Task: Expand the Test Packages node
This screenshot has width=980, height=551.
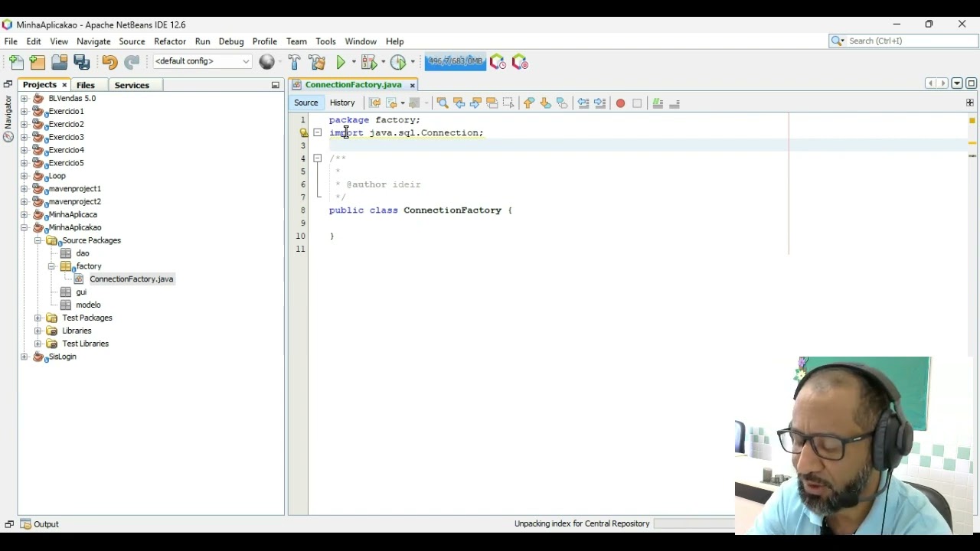Action: (x=38, y=318)
